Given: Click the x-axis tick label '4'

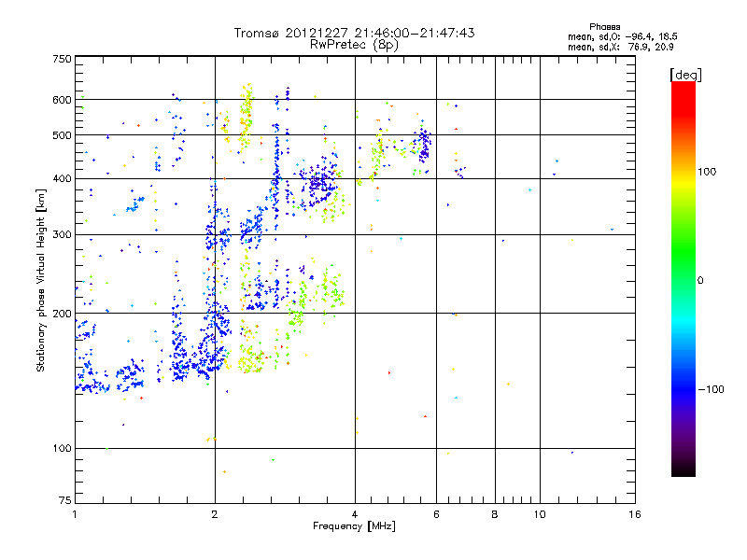Looking at the screenshot, I should point(355,514).
